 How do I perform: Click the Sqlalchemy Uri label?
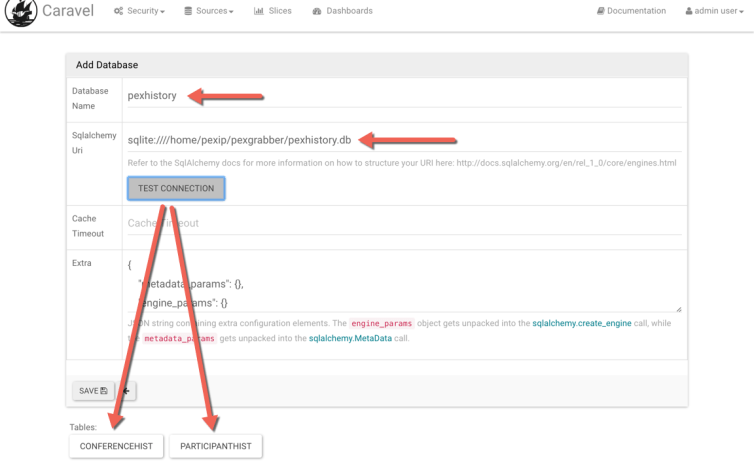click(94, 143)
